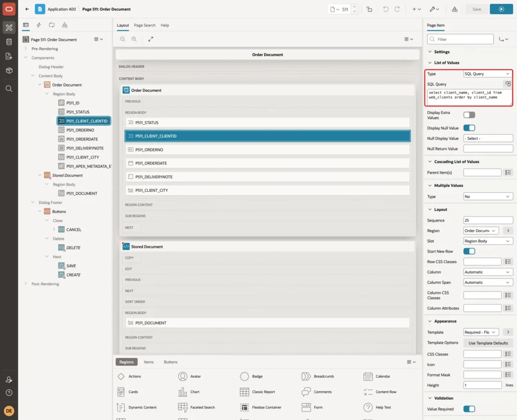The height and width of the screenshot is (420, 517).
Task: Pick the Classic Report region from gallery
Action: [x=257, y=392]
